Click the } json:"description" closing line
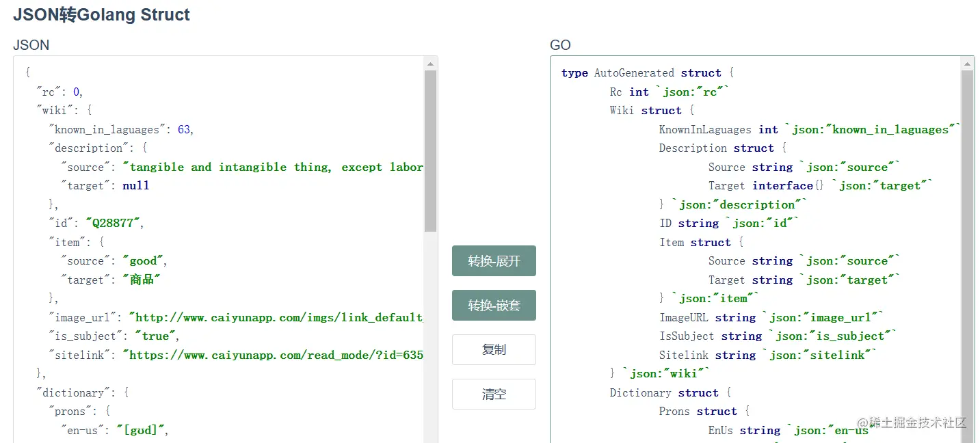Image resolution: width=980 pixels, height=443 pixels. tap(733, 204)
